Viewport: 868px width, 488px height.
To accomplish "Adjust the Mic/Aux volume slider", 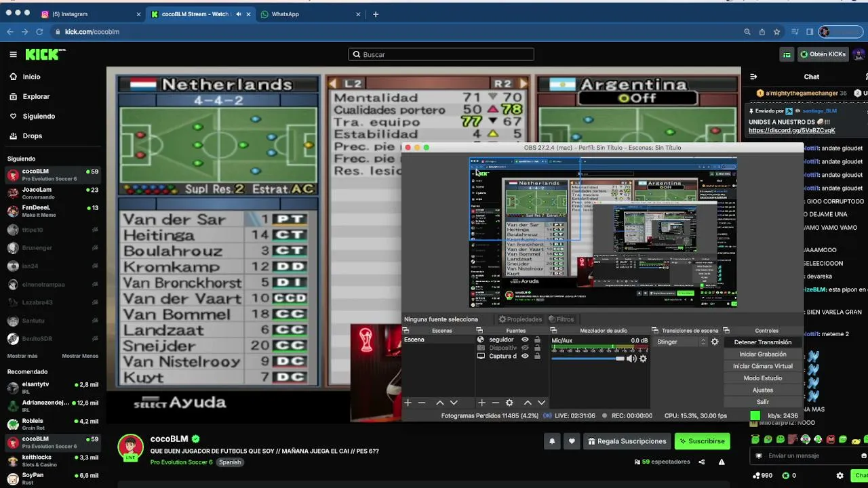I will click(x=588, y=359).
